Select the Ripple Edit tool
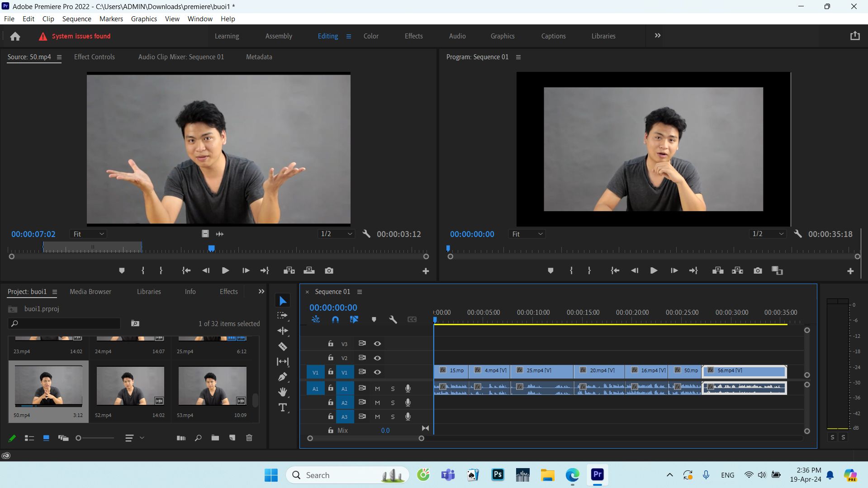The height and width of the screenshot is (488, 868). pyautogui.click(x=283, y=331)
